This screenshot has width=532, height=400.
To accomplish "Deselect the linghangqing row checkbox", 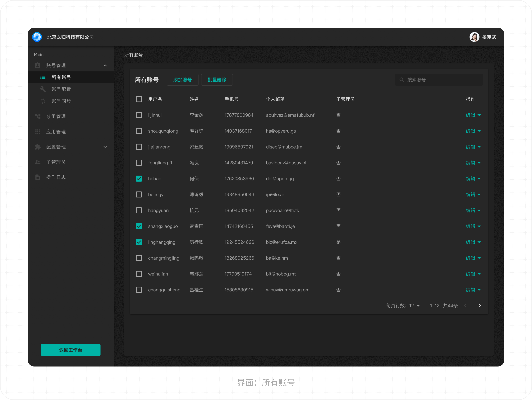I will click(139, 242).
